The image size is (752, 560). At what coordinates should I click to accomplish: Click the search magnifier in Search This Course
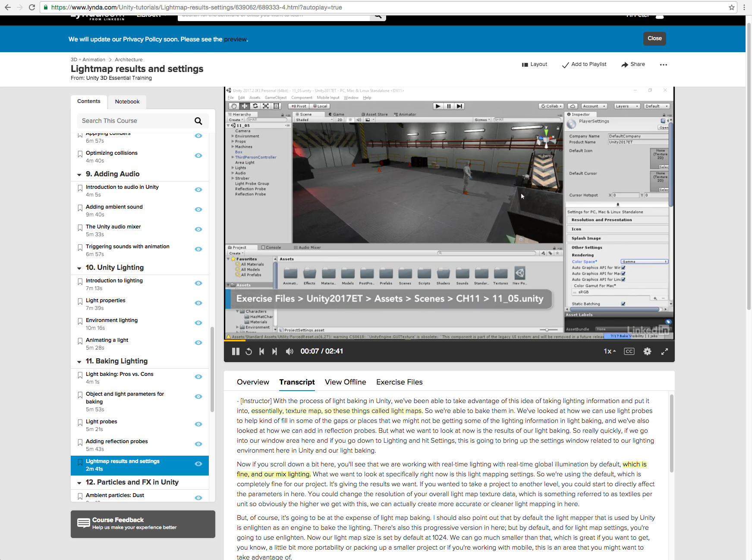pyautogui.click(x=198, y=121)
